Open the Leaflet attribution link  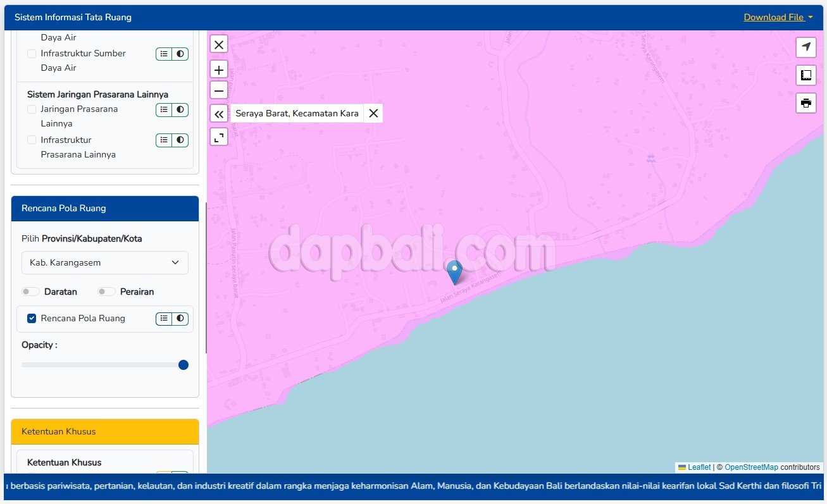click(x=699, y=467)
